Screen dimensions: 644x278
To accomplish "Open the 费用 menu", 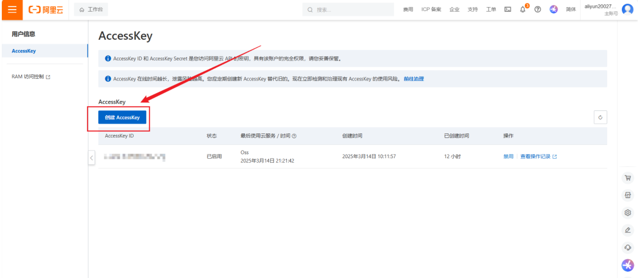I will point(408,9).
